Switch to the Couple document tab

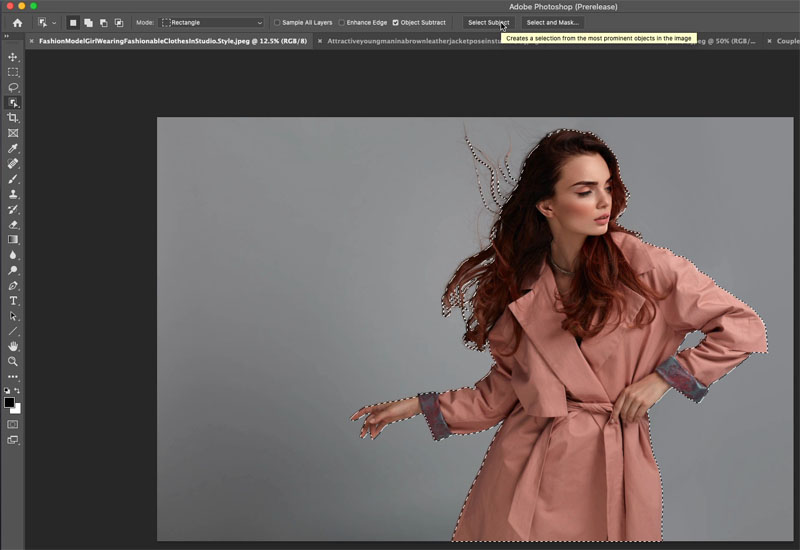[787, 41]
